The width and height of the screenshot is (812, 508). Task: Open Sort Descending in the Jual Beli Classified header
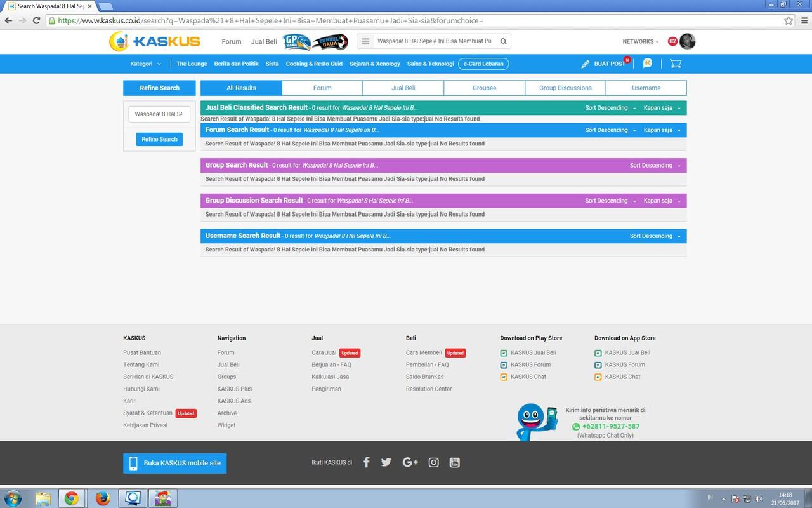pyautogui.click(x=610, y=108)
